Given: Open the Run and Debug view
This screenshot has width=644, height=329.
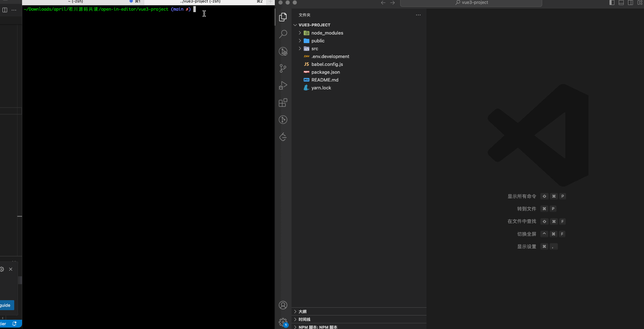Looking at the screenshot, I should [283, 85].
